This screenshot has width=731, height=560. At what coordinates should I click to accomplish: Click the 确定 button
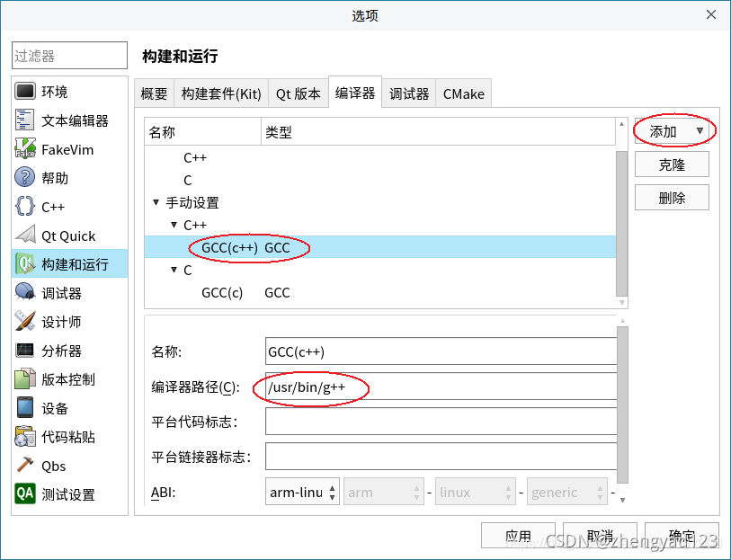pyautogui.click(x=682, y=536)
